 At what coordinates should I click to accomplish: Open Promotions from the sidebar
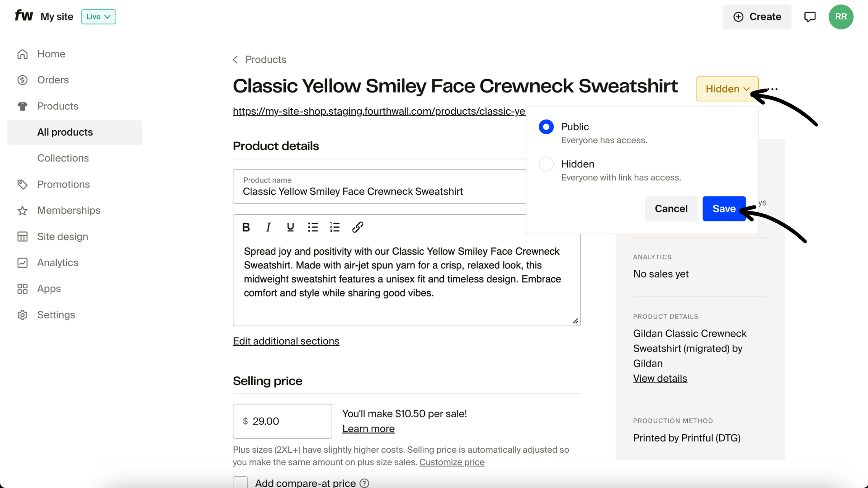click(x=63, y=184)
